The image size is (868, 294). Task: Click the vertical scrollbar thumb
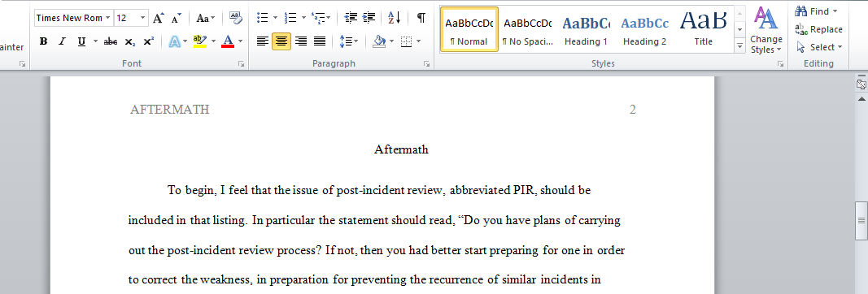tap(861, 220)
